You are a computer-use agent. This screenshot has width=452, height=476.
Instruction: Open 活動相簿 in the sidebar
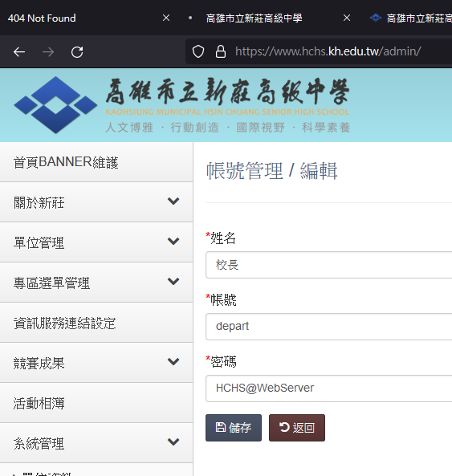pos(96,403)
